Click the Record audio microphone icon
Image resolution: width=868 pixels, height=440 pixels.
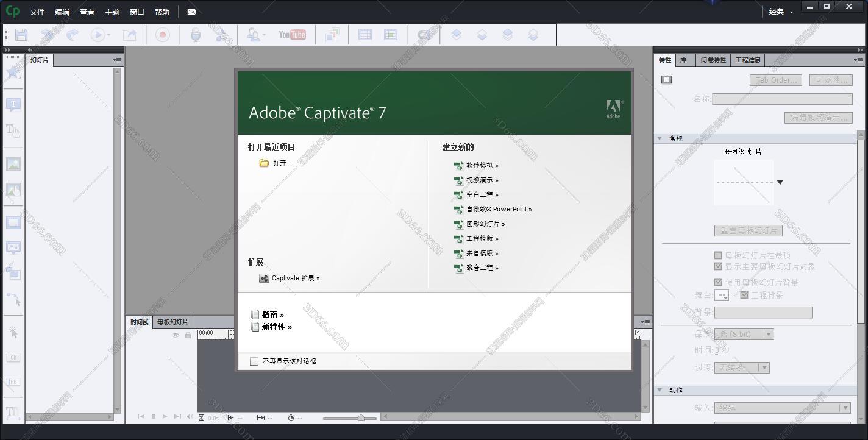(194, 34)
